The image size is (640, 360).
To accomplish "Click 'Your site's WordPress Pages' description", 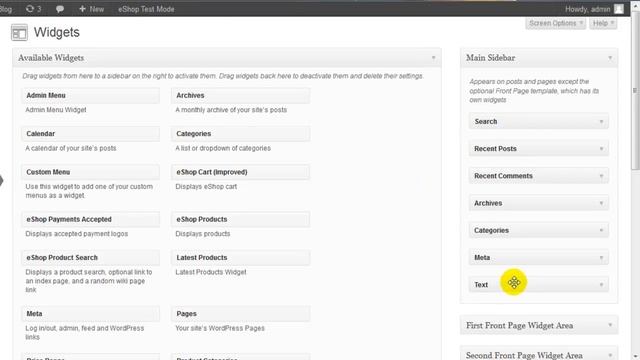I will (x=220, y=328).
